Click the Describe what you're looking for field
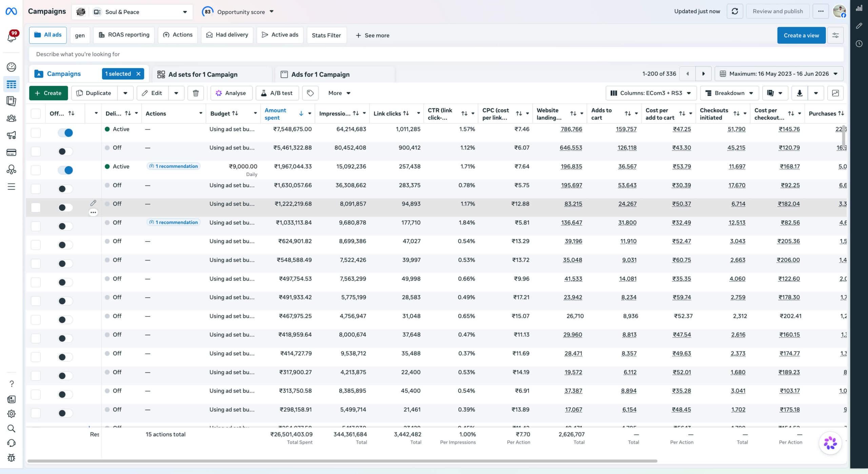Viewport: 868px width, 474px height. [436, 54]
